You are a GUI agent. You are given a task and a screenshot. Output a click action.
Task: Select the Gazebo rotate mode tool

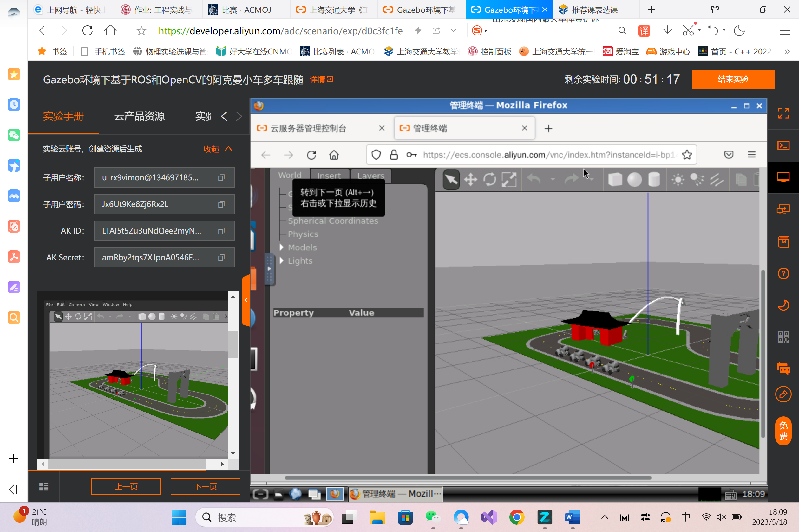point(490,179)
